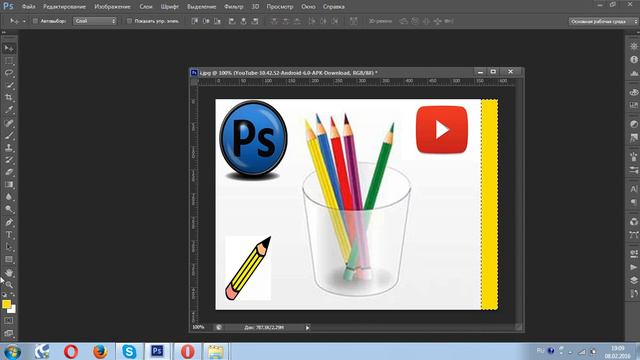
Task: Click the 100% zoom level field
Action: pos(198,327)
